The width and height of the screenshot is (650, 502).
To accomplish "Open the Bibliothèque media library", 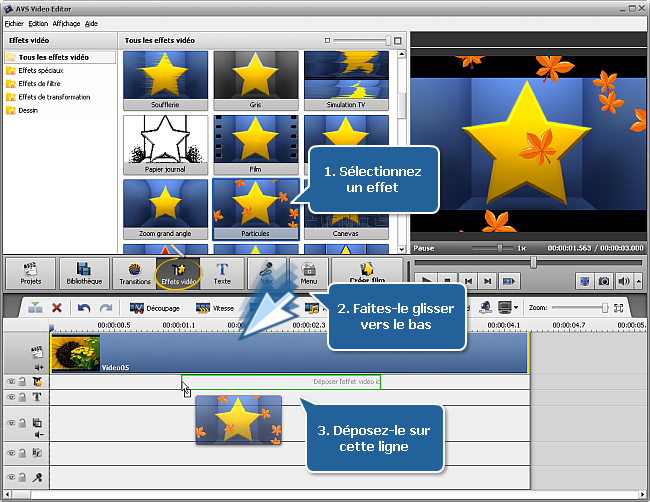I will tap(84, 273).
